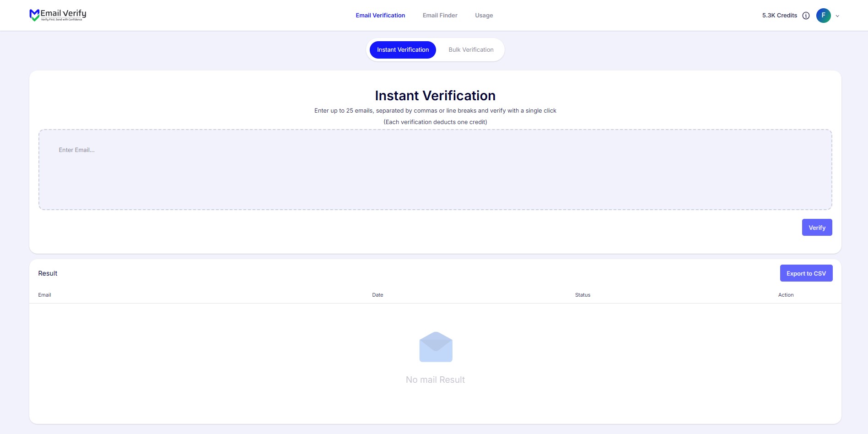
Task: Click the Date column header
Action: coord(377,295)
